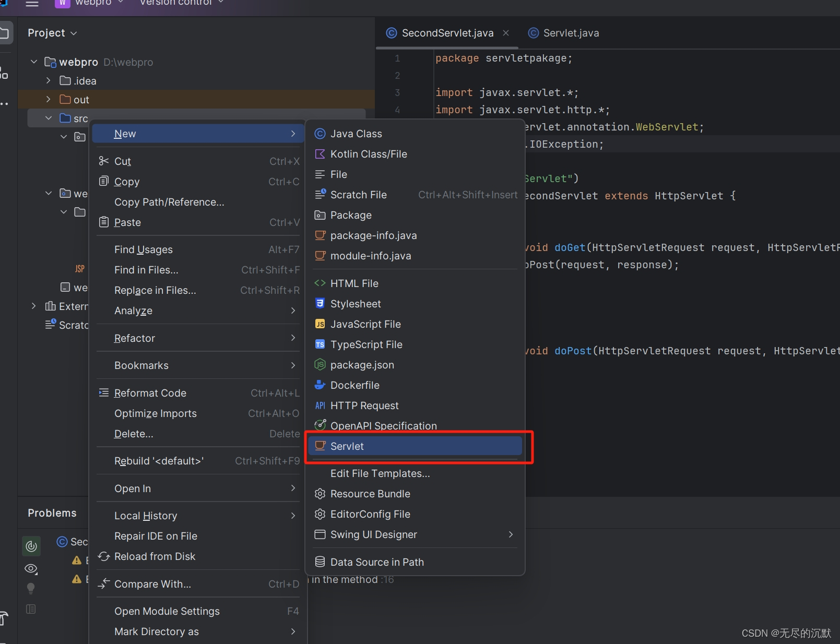Open the Bookmarks submenu

click(x=198, y=365)
